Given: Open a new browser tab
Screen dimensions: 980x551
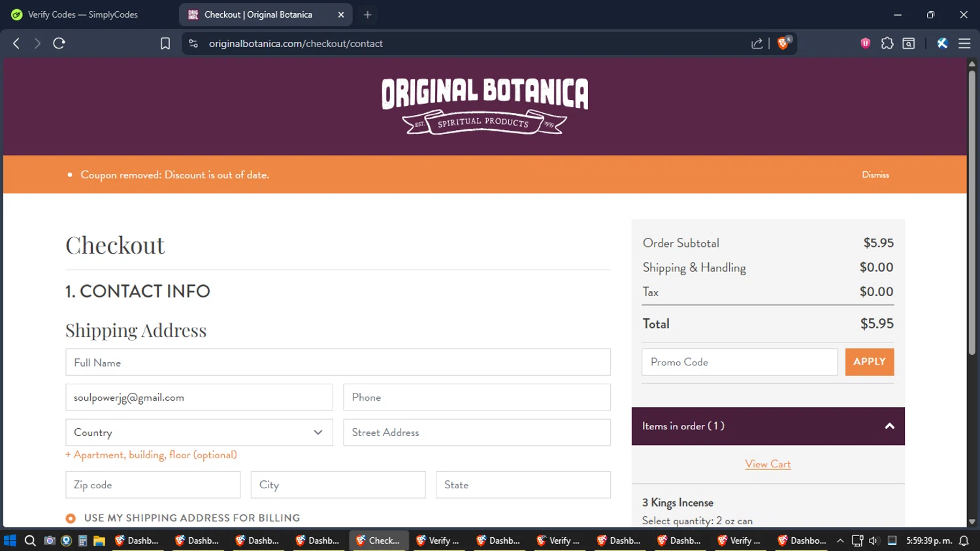Looking at the screenshot, I should coord(368,14).
